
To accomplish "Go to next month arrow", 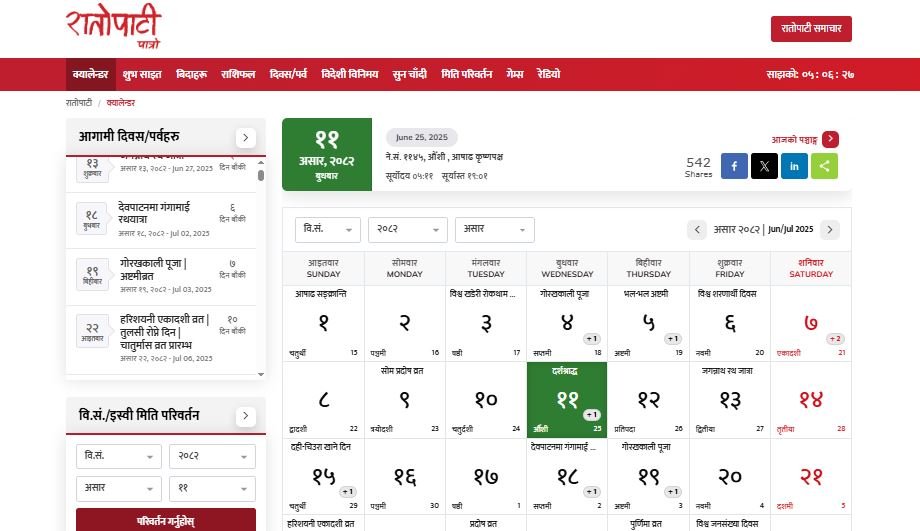I will coord(830,229).
